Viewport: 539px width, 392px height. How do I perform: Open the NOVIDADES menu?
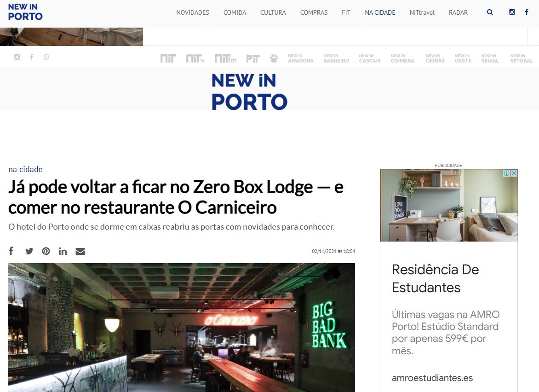coord(193,12)
